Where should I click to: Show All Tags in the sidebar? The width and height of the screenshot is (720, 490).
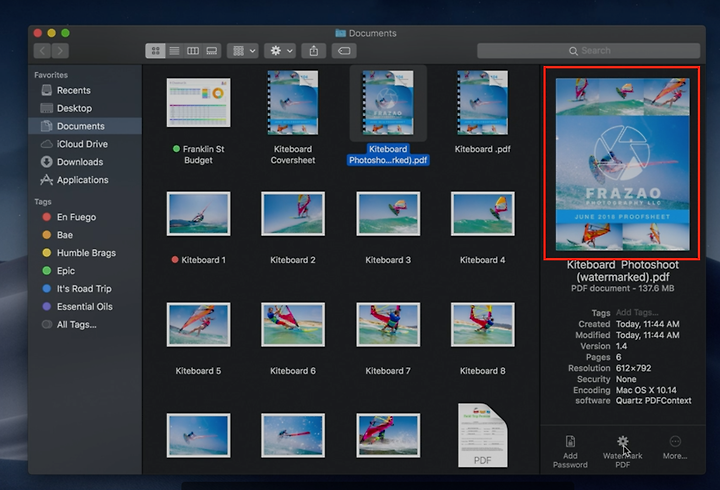pos(85,324)
